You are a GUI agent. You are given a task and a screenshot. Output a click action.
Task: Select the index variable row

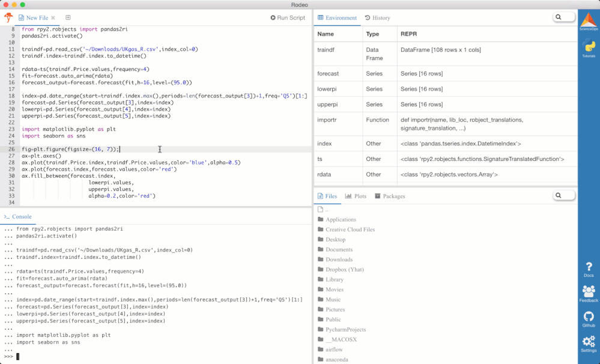coord(446,144)
